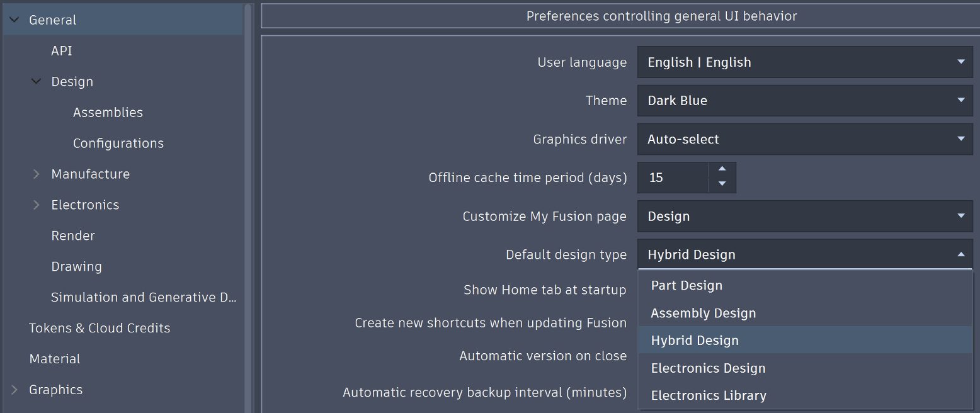The height and width of the screenshot is (413, 980).
Task: Open Tokens & Cloud Credits settings
Action: point(100,328)
